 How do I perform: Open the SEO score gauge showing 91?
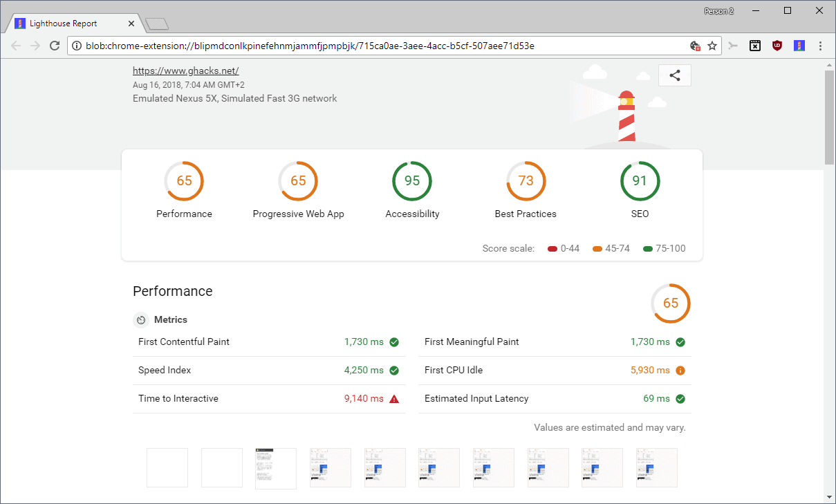[640, 180]
